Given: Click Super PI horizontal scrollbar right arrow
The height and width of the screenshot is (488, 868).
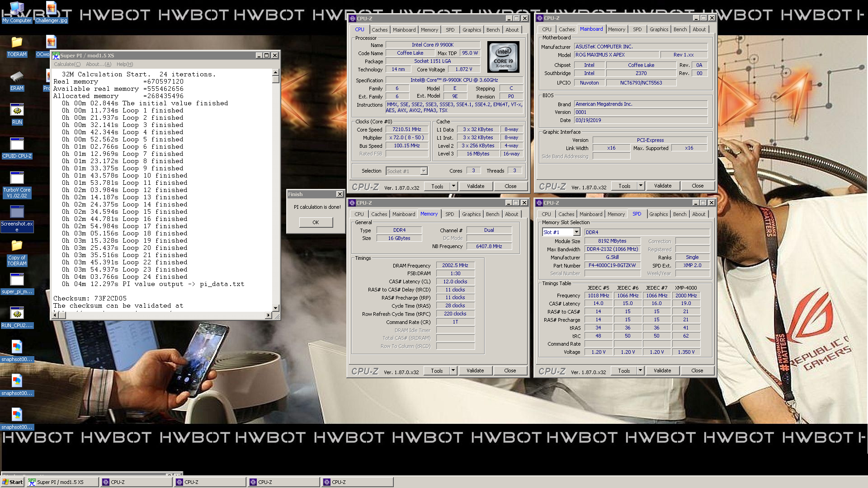Looking at the screenshot, I should click(269, 315).
